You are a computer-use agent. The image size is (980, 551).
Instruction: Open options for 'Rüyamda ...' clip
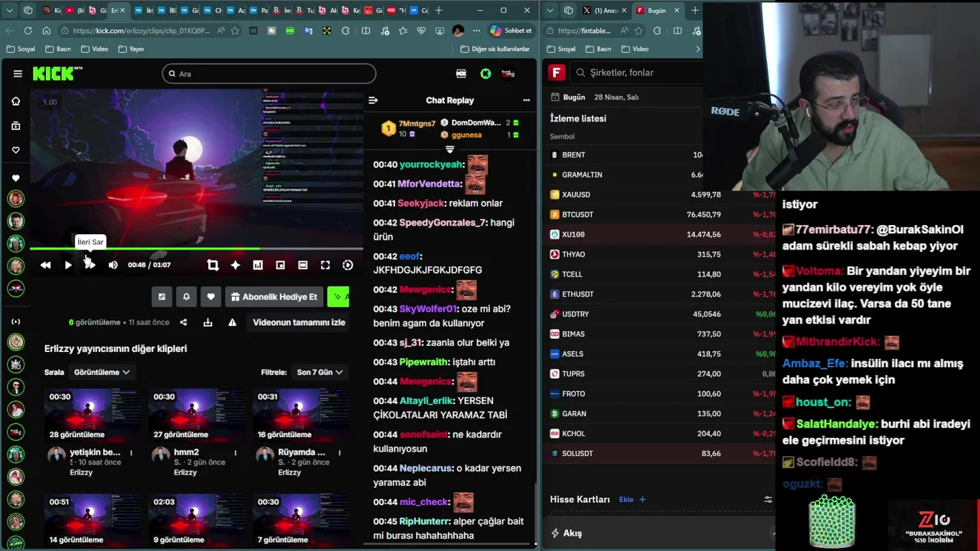[x=339, y=452]
